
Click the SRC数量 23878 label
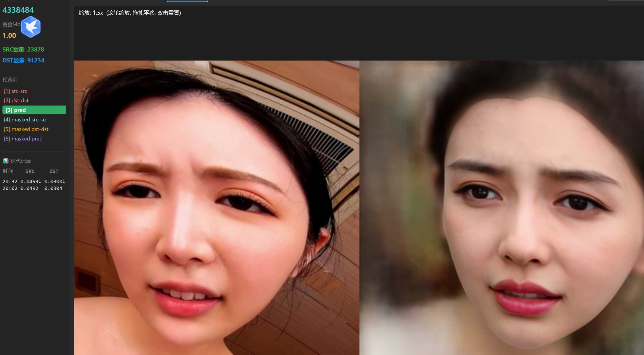click(23, 50)
